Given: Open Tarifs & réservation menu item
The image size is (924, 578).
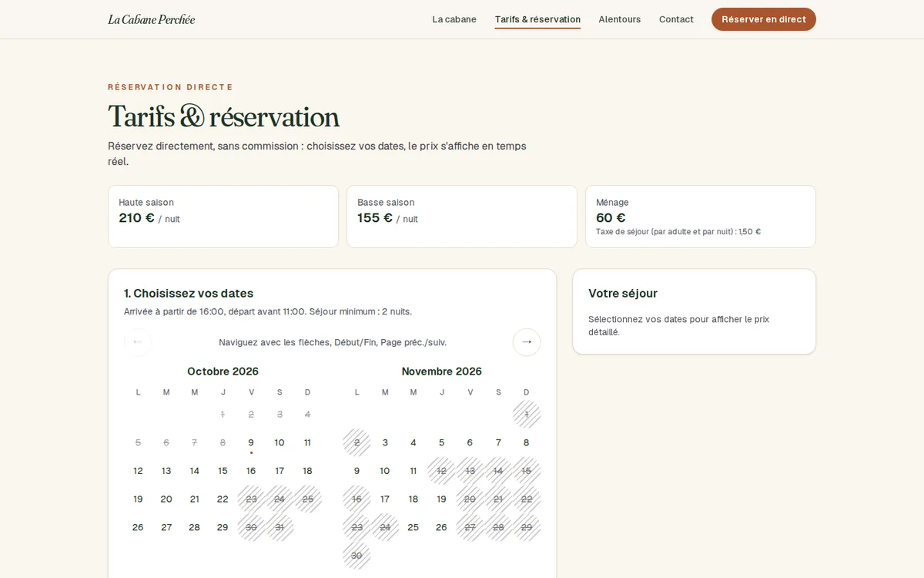Looking at the screenshot, I should (537, 19).
